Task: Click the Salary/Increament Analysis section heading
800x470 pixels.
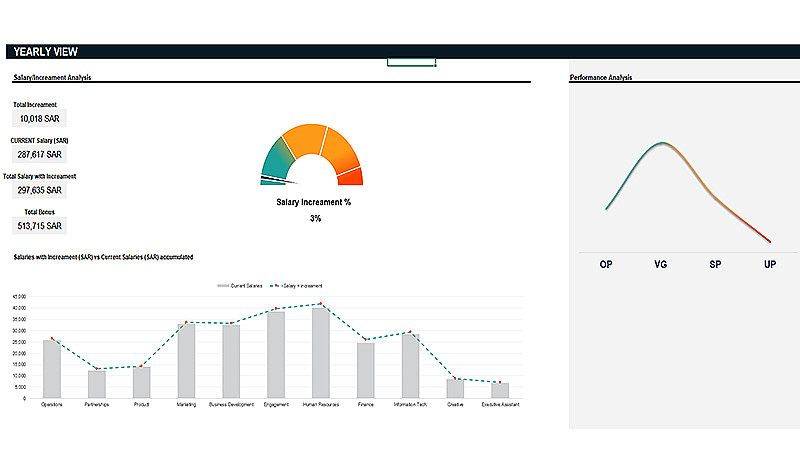Action: coord(52,77)
